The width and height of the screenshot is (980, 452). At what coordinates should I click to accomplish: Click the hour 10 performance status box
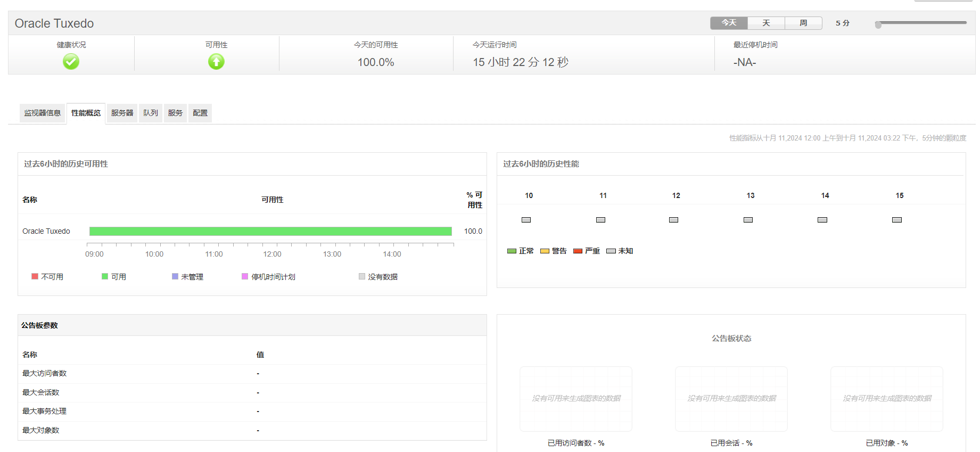pos(526,220)
